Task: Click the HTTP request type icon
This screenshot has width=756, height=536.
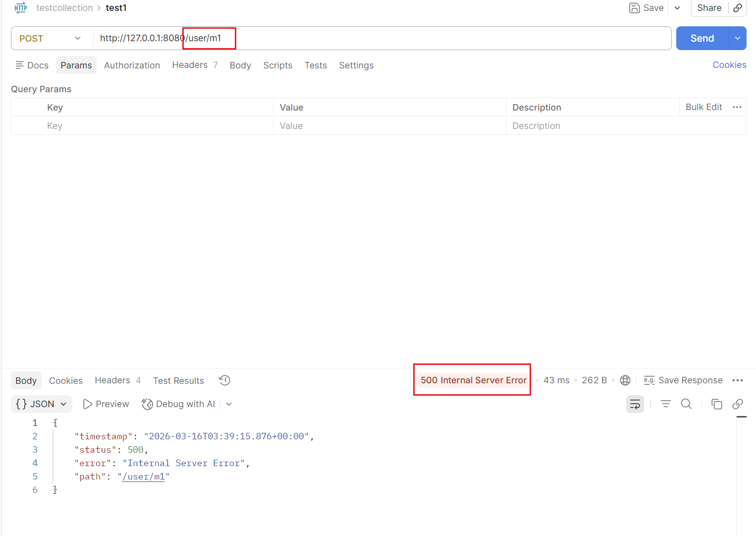Action: pos(21,8)
